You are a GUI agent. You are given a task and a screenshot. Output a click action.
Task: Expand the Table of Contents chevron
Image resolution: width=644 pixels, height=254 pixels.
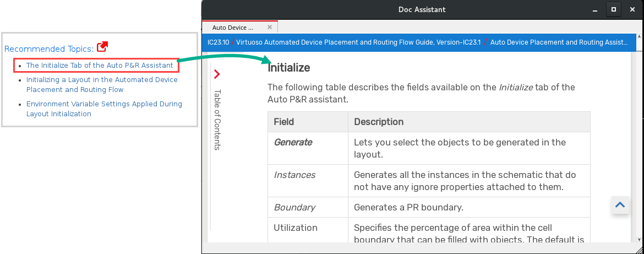217,74
